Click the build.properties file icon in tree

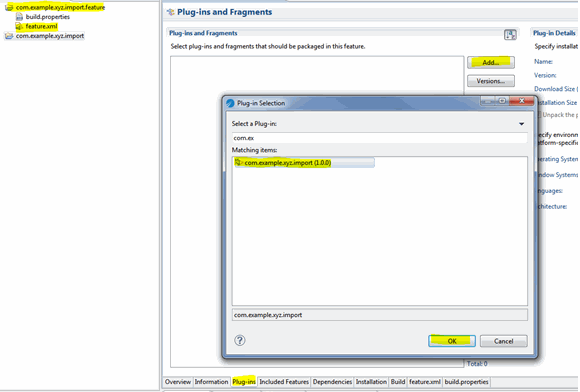(x=19, y=17)
